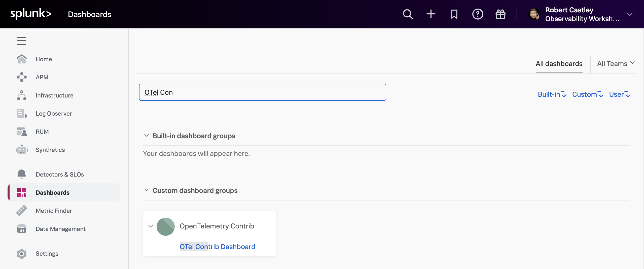Image resolution: width=644 pixels, height=269 pixels.
Task: Open the Synthetics monitoring section
Action: click(x=50, y=150)
